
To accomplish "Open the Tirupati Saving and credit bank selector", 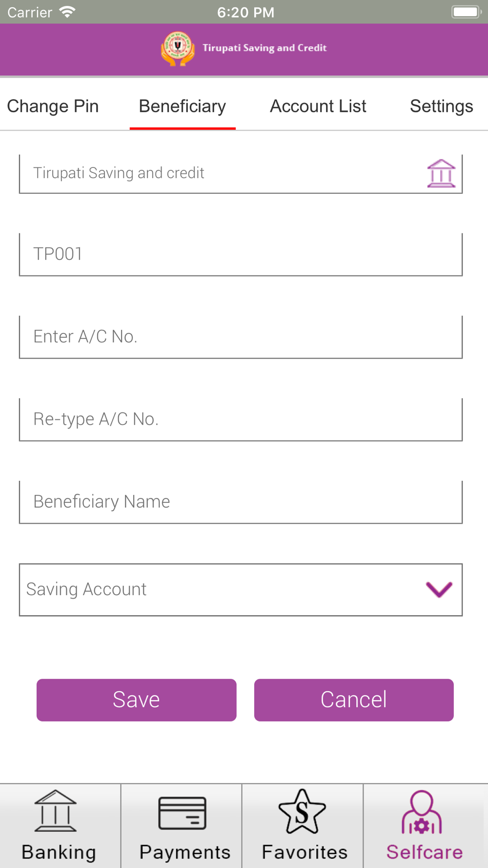I will click(241, 174).
